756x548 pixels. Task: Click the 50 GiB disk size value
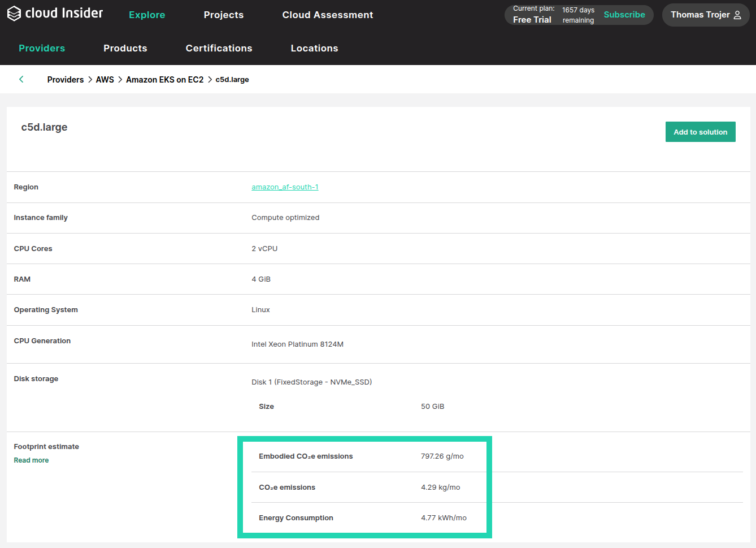tap(433, 407)
